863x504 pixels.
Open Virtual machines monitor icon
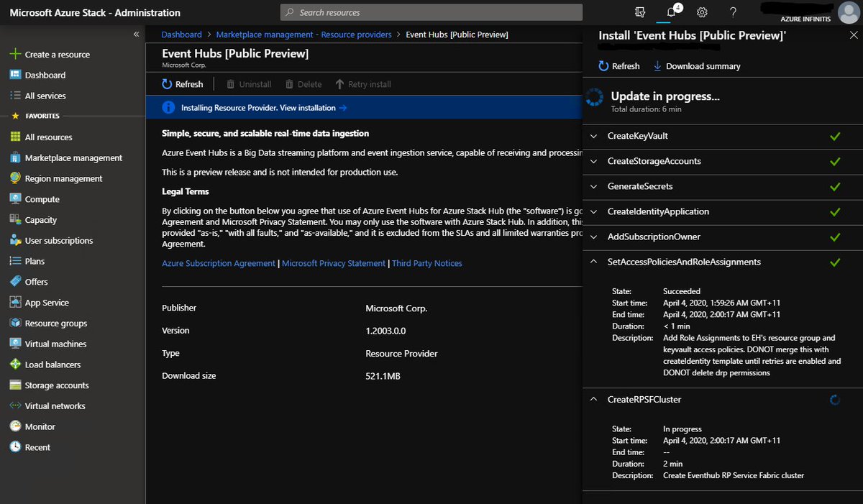[15, 344]
